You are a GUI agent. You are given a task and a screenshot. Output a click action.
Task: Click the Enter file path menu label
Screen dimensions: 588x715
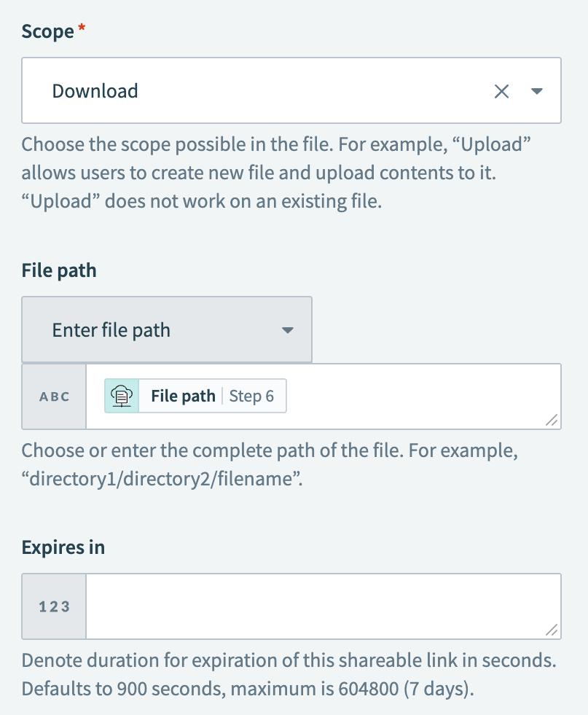coord(111,329)
